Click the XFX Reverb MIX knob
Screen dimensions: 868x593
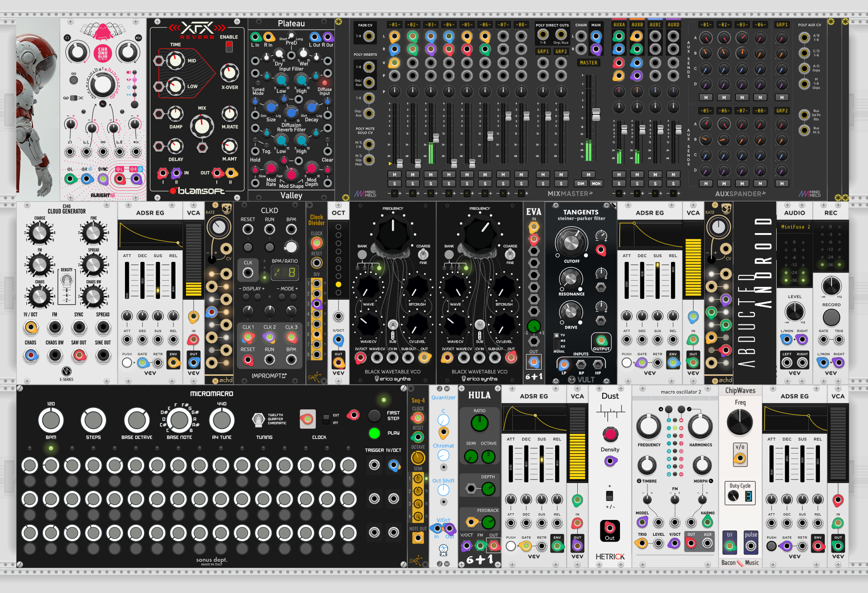click(202, 126)
